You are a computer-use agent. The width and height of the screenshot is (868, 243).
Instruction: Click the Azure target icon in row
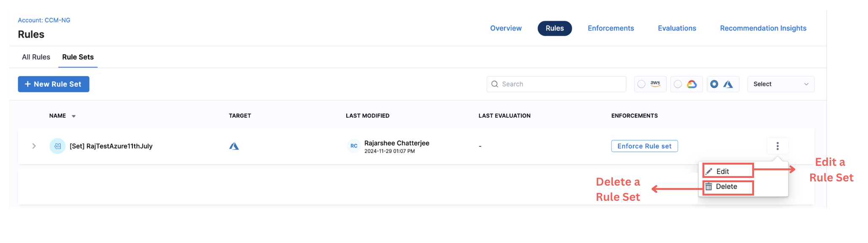coord(234,146)
